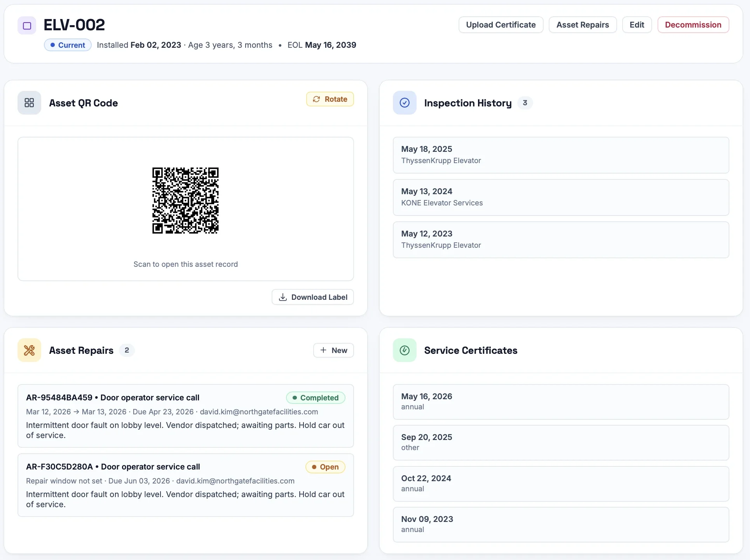The width and height of the screenshot is (750, 560).
Task: Click the Asset Repairs count badge 2
Action: click(127, 350)
